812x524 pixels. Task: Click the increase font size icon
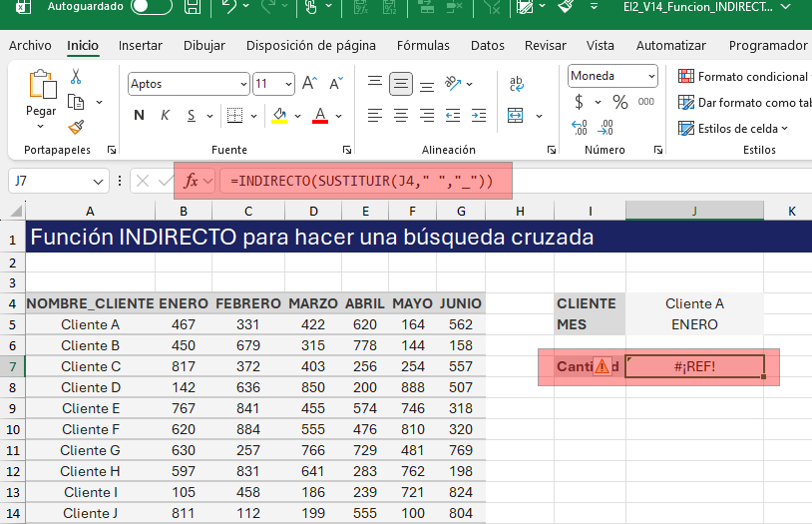tap(309, 84)
